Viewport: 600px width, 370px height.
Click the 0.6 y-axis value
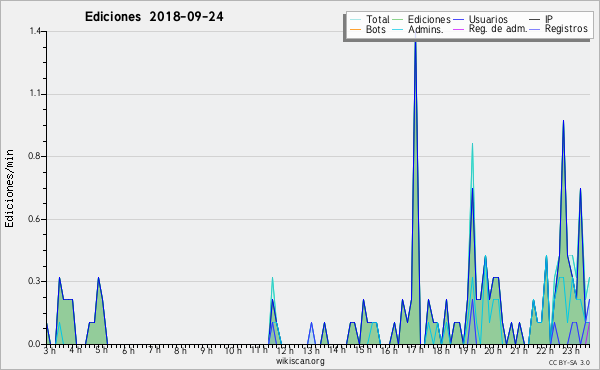click(x=35, y=219)
